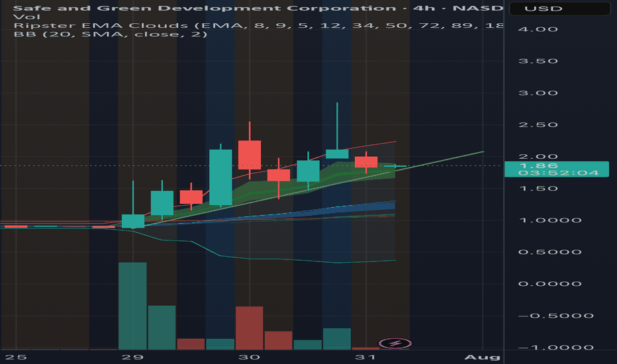This screenshot has height=364, width=617.
Task: Click the 31 date label on time axis
Action: (x=365, y=357)
